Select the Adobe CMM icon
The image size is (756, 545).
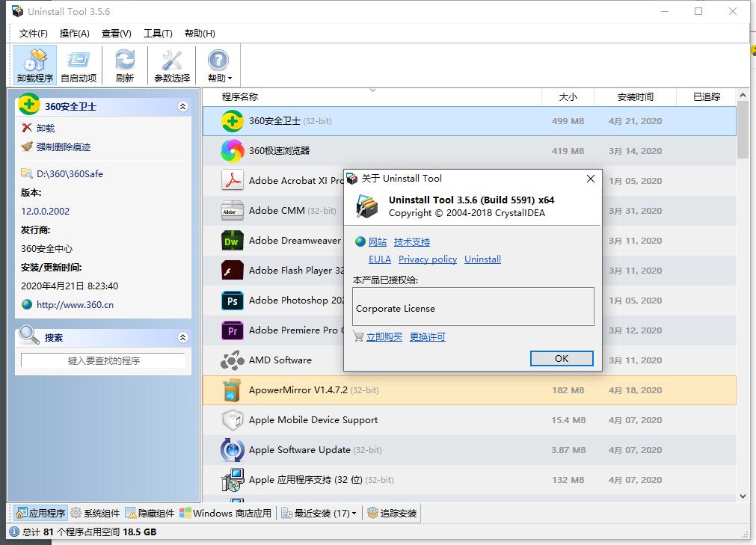(232, 211)
